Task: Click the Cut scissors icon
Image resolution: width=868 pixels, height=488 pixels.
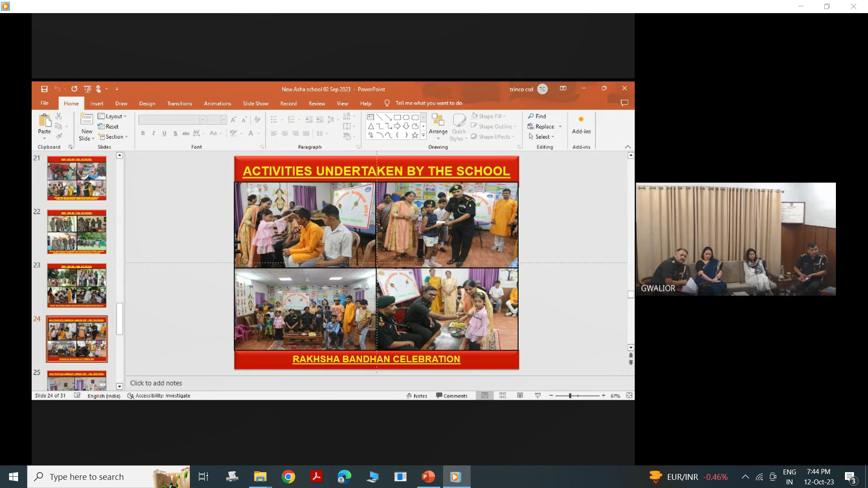Action: 58,116
